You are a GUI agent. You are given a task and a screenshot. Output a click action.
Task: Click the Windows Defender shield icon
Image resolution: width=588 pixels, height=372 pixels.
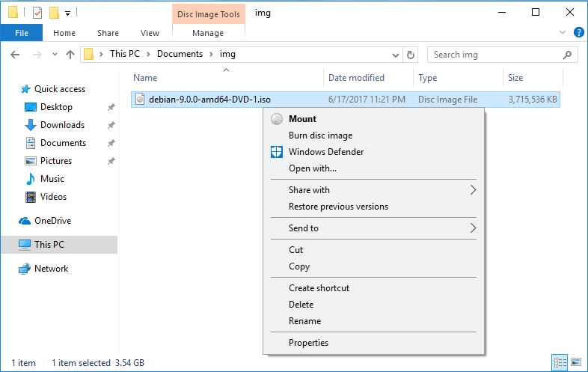[277, 152]
